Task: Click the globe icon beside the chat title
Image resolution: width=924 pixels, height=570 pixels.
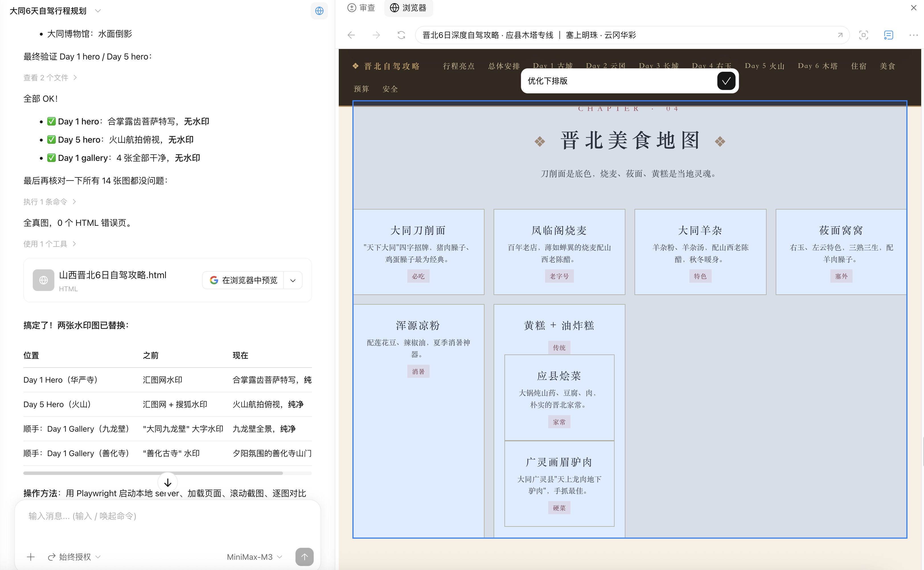Action: (x=319, y=11)
